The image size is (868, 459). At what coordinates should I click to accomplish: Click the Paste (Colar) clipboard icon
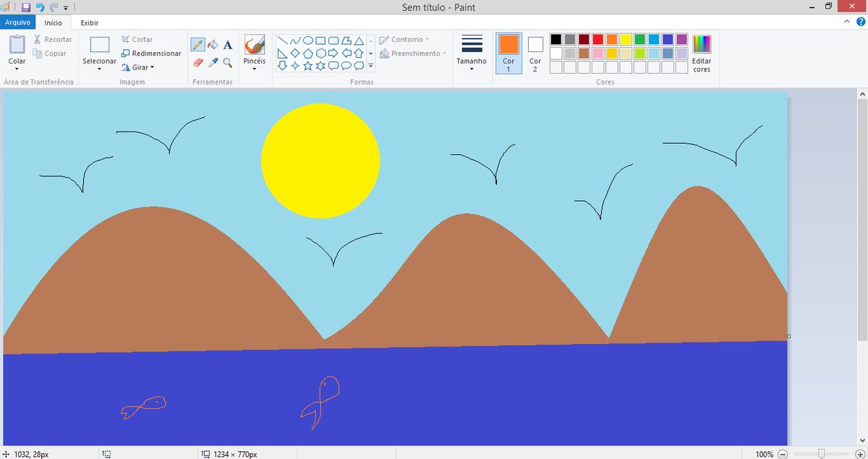(17, 45)
